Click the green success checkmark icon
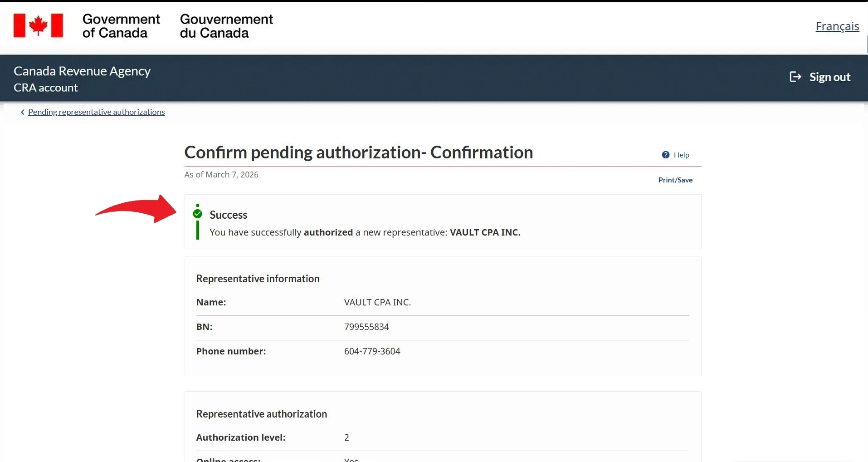Image resolution: width=868 pixels, height=462 pixels. tap(197, 214)
